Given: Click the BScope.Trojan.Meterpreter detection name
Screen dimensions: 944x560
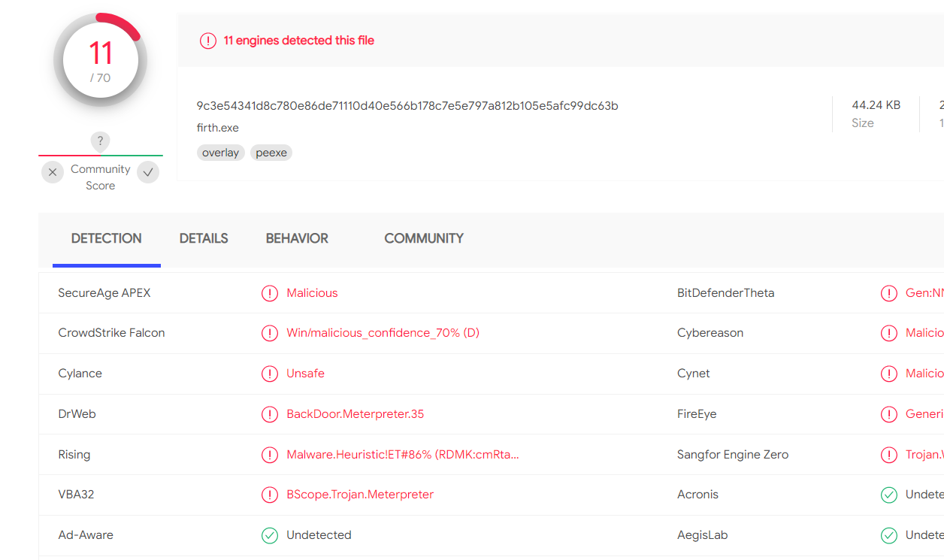Looking at the screenshot, I should coord(360,495).
